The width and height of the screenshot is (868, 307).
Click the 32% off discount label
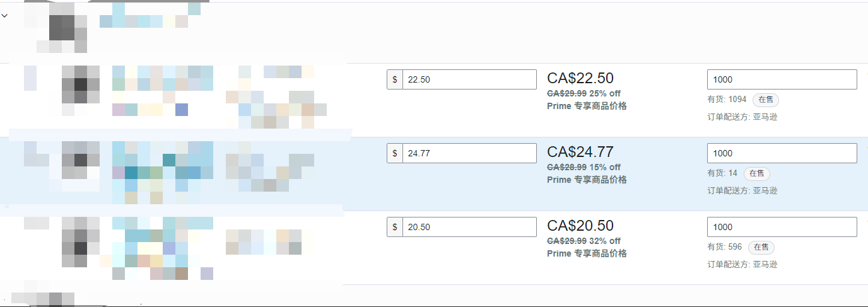[605, 241]
